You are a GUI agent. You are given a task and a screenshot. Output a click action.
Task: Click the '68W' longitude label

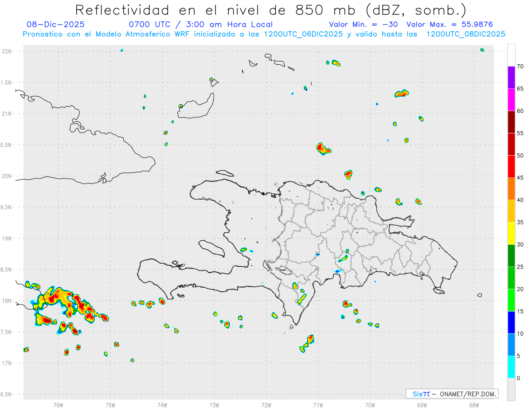coord(474,405)
